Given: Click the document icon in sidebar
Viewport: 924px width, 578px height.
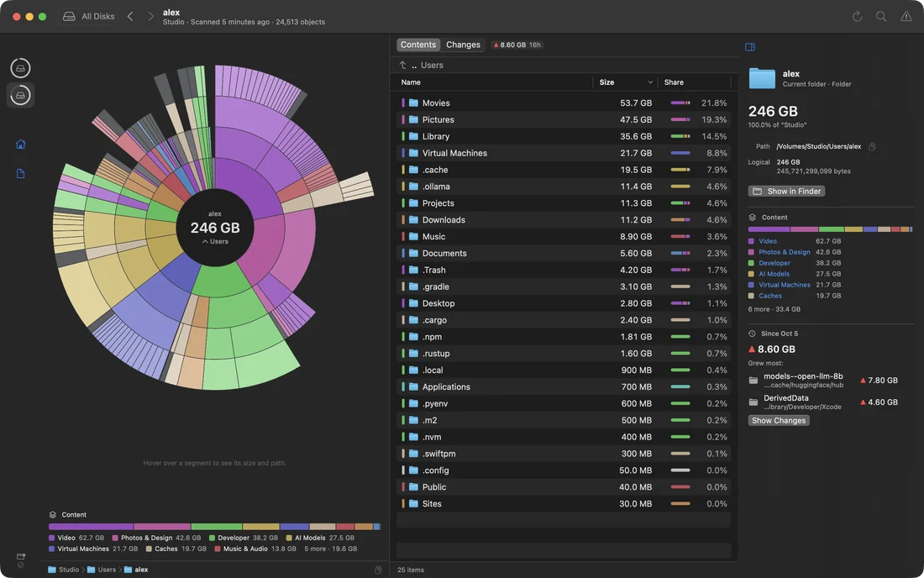Looking at the screenshot, I should [x=21, y=173].
